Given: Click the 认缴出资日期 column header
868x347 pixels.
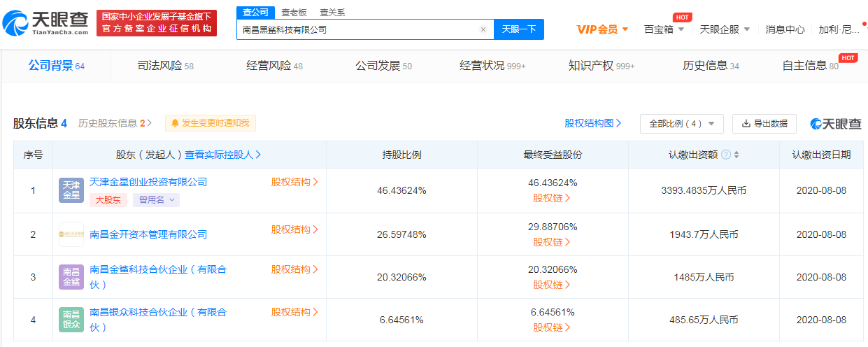Looking at the screenshot, I should (821, 155).
